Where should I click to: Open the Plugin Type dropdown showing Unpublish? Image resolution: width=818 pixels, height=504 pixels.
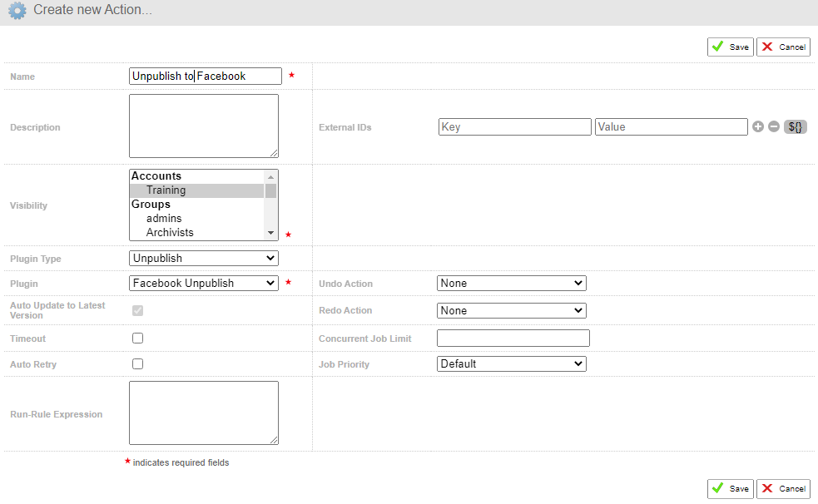[x=203, y=258]
